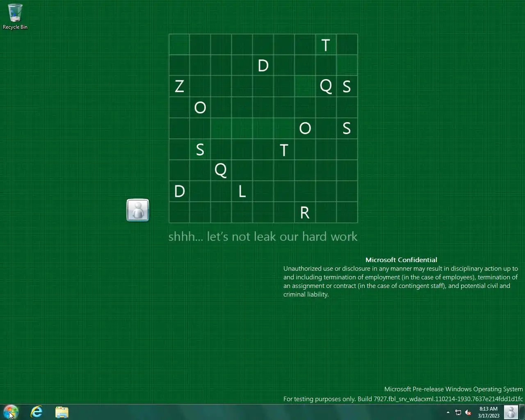The width and height of the screenshot is (525, 420).
Task: Open the clock showing 8:13 AM
Action: tap(488, 412)
